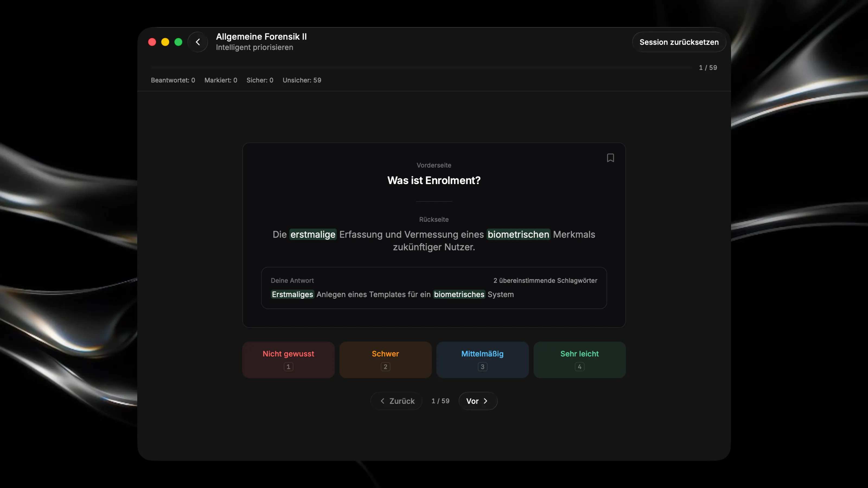Reset the session with Session zurücksetzen
868x488 pixels.
pyautogui.click(x=679, y=42)
